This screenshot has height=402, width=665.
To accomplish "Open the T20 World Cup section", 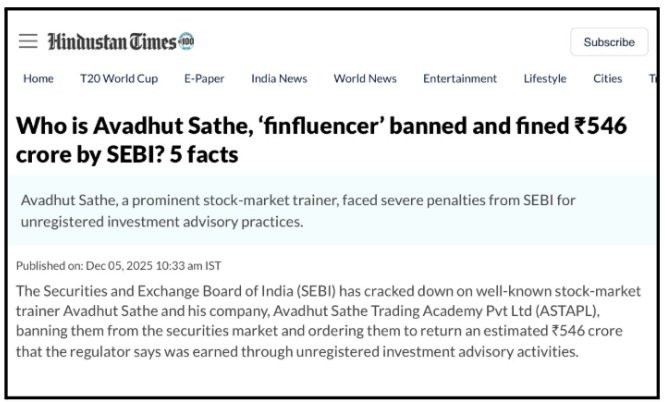I will click(119, 78).
